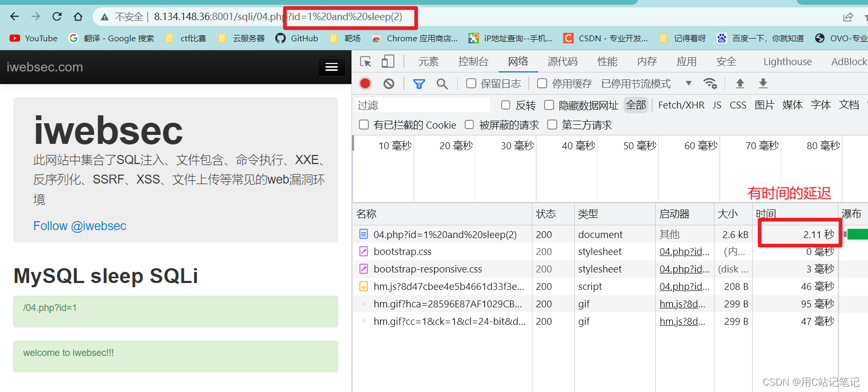Select 全部 filter type
868x392 pixels.
[636, 105]
